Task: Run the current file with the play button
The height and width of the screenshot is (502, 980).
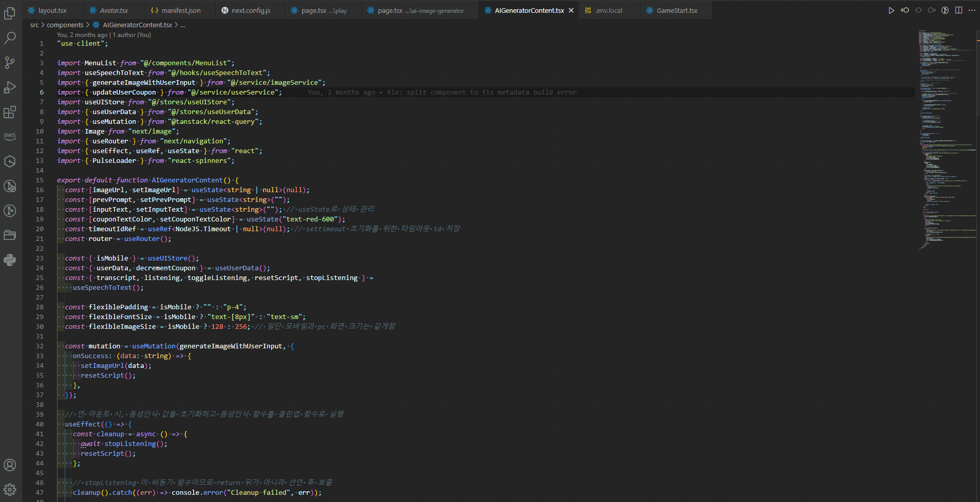Action: (x=891, y=10)
